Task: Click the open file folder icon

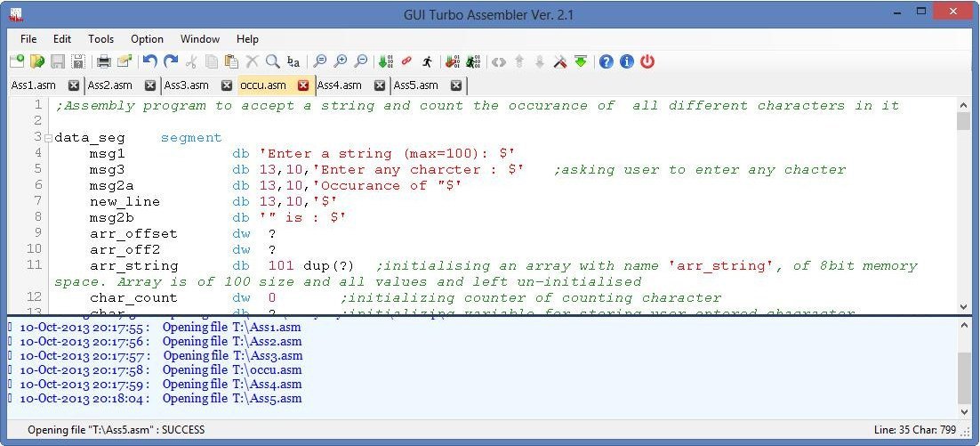Action: tap(36, 61)
